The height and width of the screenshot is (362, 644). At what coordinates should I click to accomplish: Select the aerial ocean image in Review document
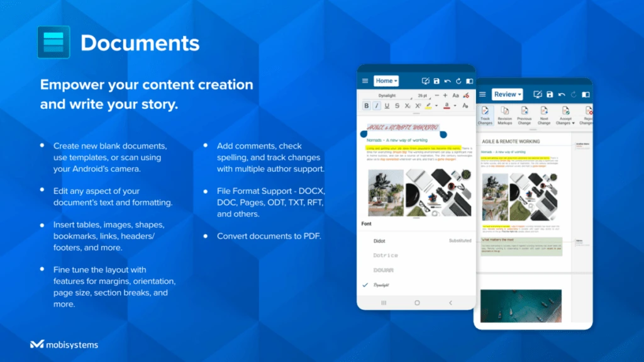521,305
